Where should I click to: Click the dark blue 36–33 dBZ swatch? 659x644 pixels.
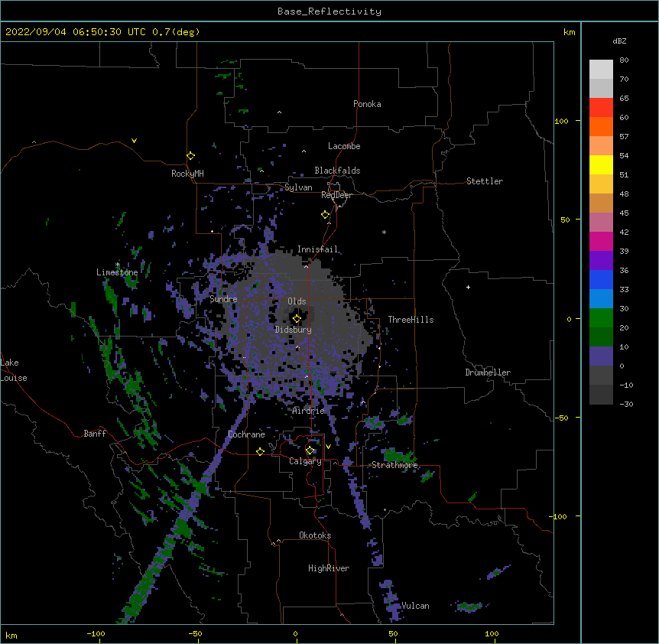(601, 279)
